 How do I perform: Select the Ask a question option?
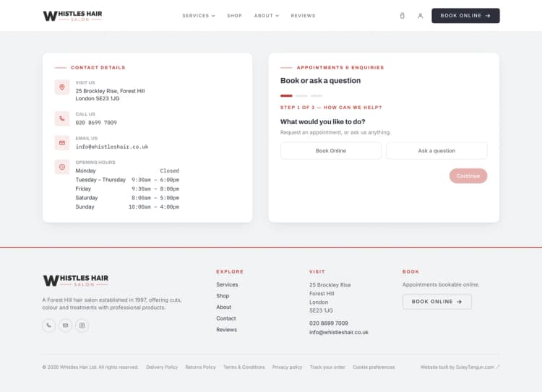point(436,151)
